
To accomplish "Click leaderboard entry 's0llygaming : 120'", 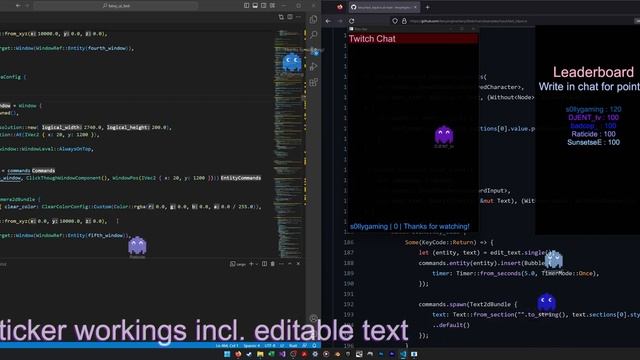I will 593,109.
